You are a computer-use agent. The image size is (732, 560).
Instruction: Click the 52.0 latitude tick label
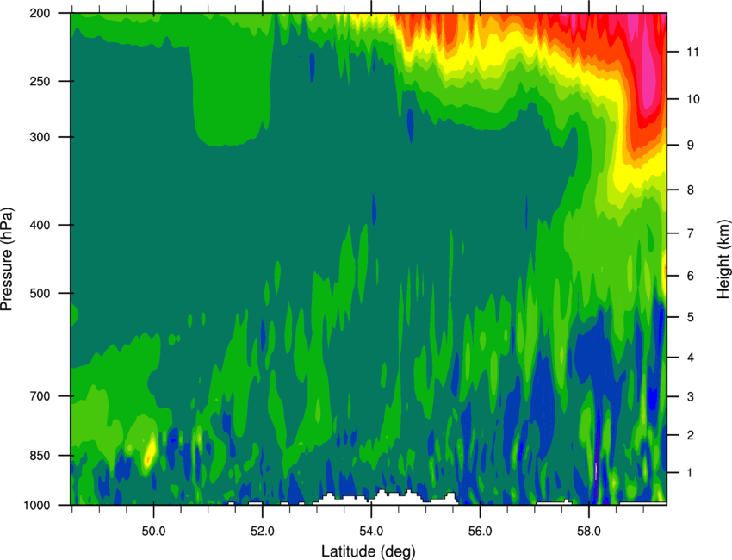[263, 532]
